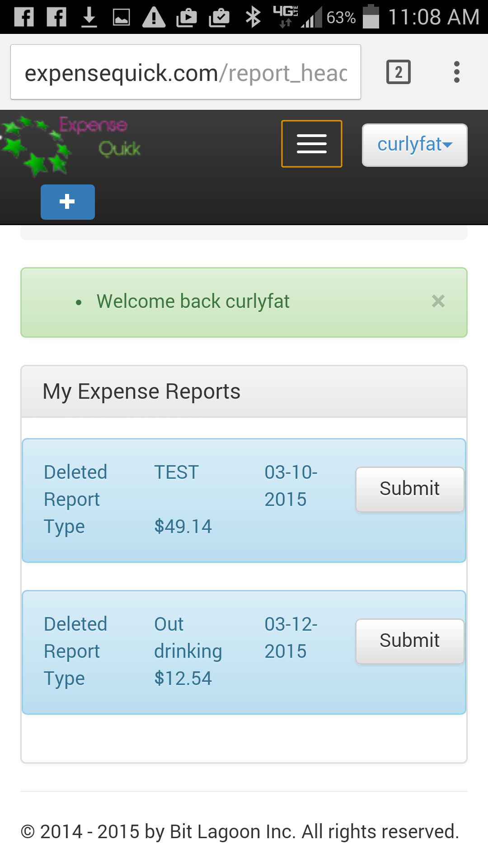Submit the Out drinking expense report

(x=409, y=641)
